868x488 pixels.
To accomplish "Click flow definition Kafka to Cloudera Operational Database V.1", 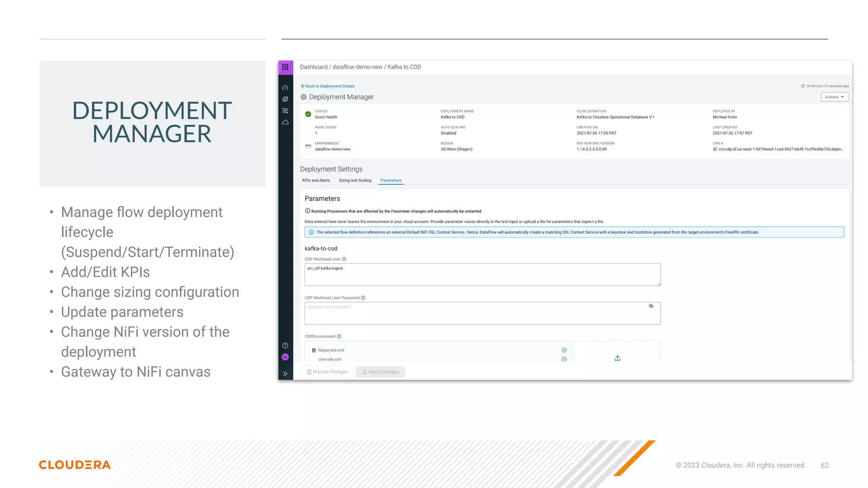I will (615, 117).
